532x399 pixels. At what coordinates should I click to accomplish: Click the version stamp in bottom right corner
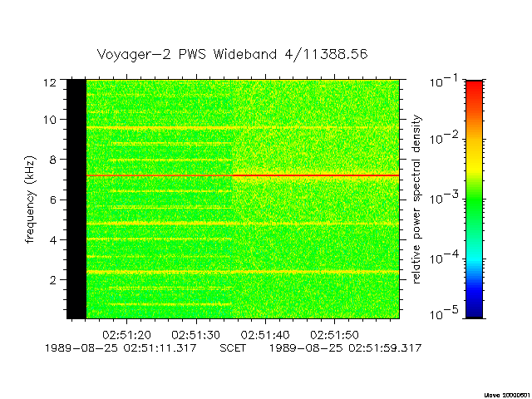click(x=508, y=395)
